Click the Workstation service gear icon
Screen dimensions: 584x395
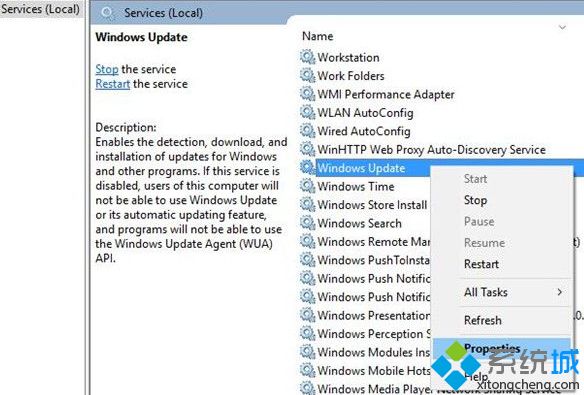(308, 57)
